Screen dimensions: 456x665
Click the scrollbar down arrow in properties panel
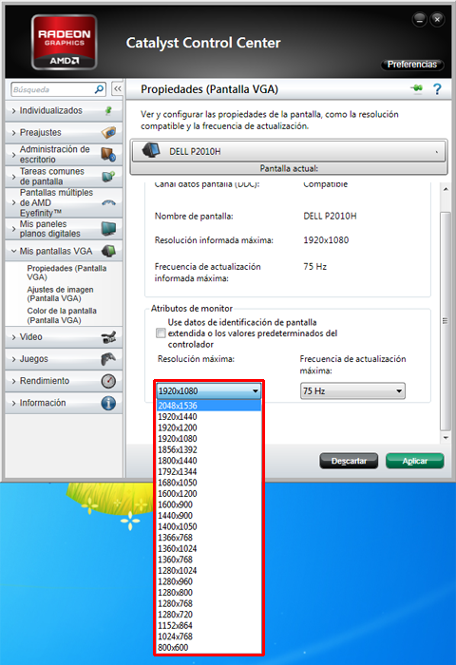coord(445,437)
